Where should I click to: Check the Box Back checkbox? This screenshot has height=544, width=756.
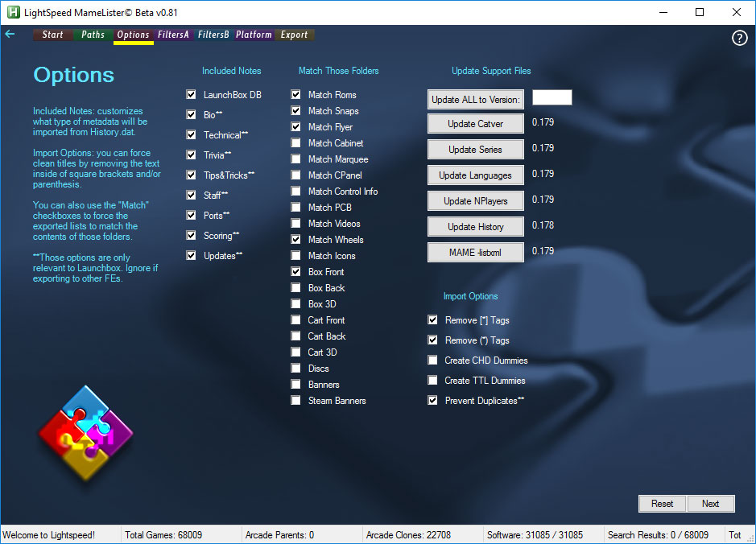point(296,287)
